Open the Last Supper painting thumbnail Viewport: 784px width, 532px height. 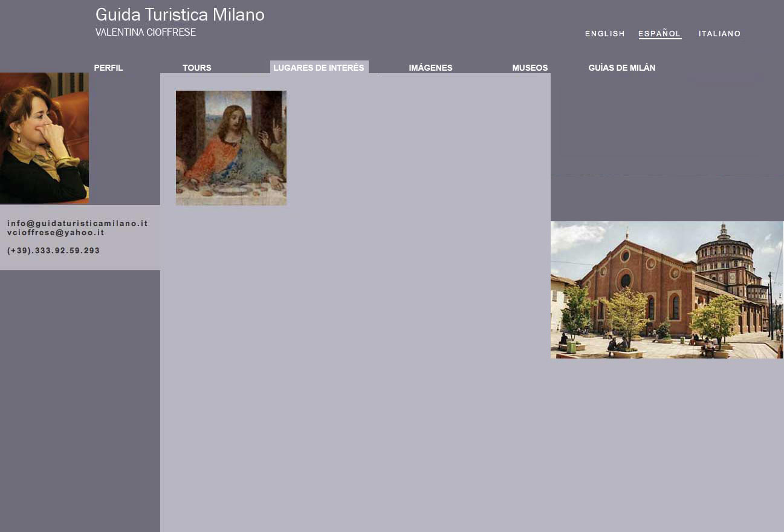pos(231,148)
